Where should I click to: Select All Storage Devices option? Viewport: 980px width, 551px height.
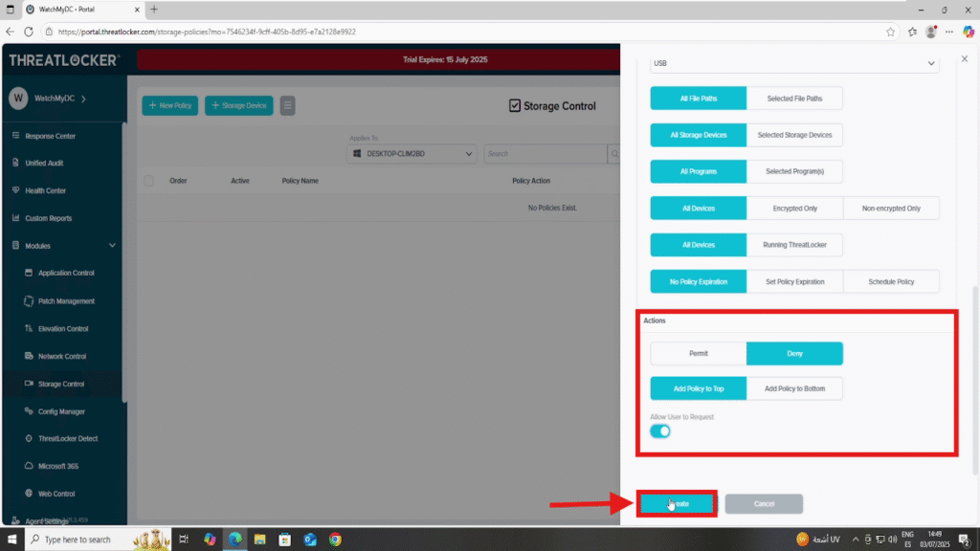(698, 135)
